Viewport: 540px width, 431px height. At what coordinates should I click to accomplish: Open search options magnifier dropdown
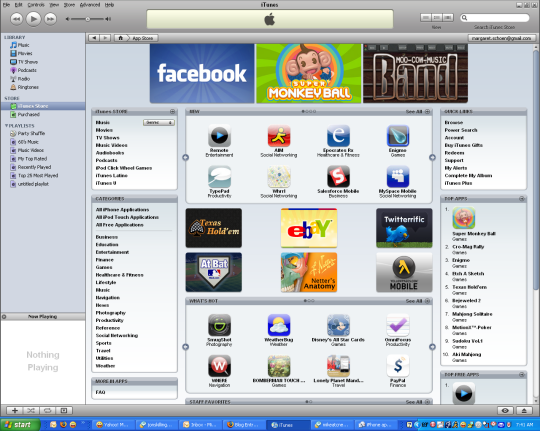pos(465,18)
